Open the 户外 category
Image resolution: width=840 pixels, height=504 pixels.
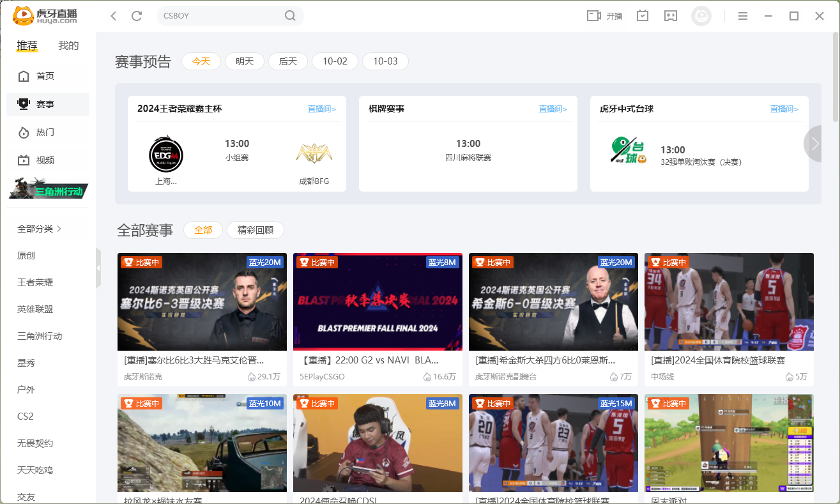pyautogui.click(x=26, y=390)
